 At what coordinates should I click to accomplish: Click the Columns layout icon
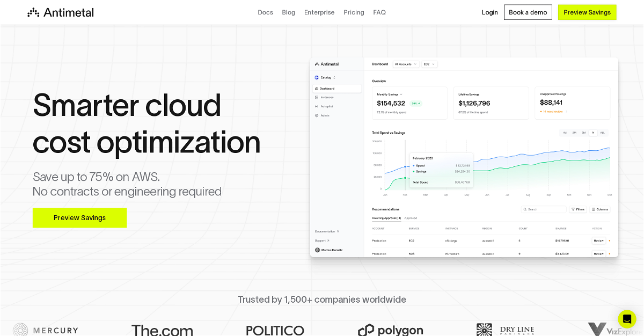click(594, 209)
